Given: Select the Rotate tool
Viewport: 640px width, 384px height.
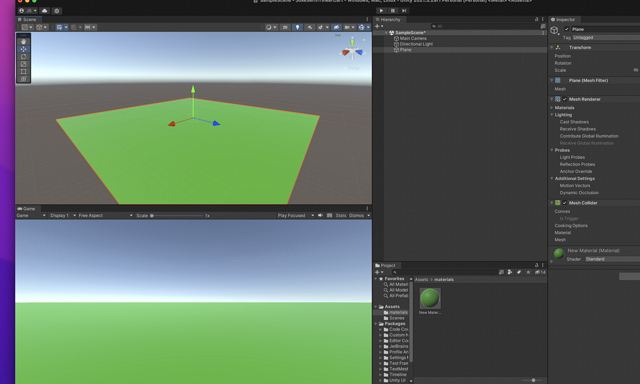Looking at the screenshot, I should click(x=23, y=56).
